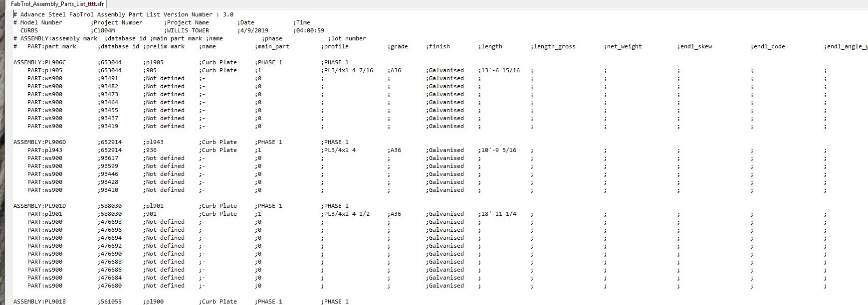868x305 pixels.
Task: Click the finish column header
Action: coord(439,46)
